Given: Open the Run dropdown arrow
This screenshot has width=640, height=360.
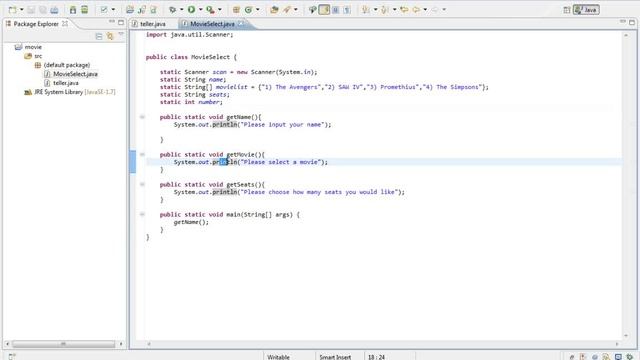Looking at the screenshot, I should 200,9.
